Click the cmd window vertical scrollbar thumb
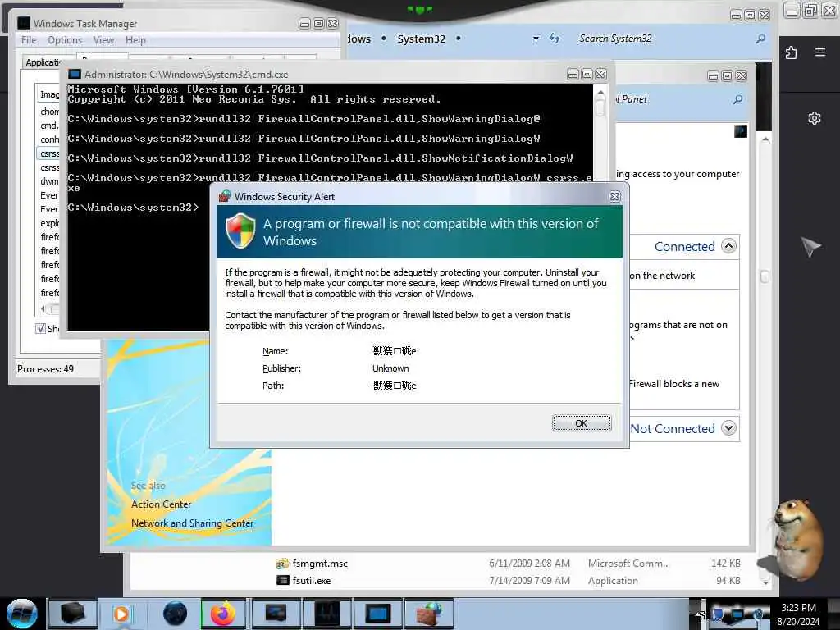 600,107
